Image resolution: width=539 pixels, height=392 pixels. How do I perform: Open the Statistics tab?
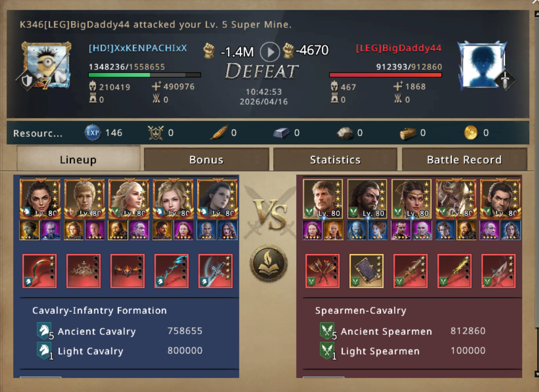[335, 160]
